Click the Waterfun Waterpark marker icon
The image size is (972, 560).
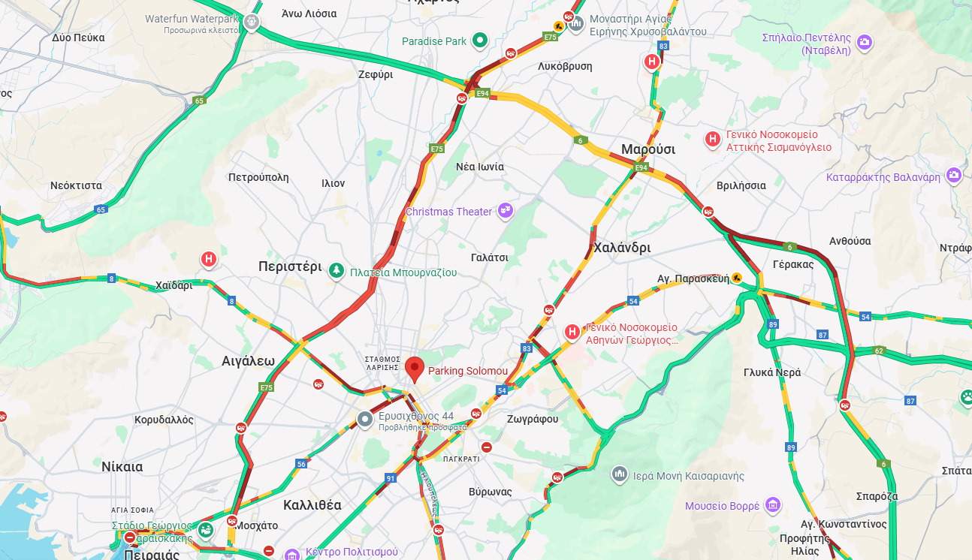click(251, 22)
